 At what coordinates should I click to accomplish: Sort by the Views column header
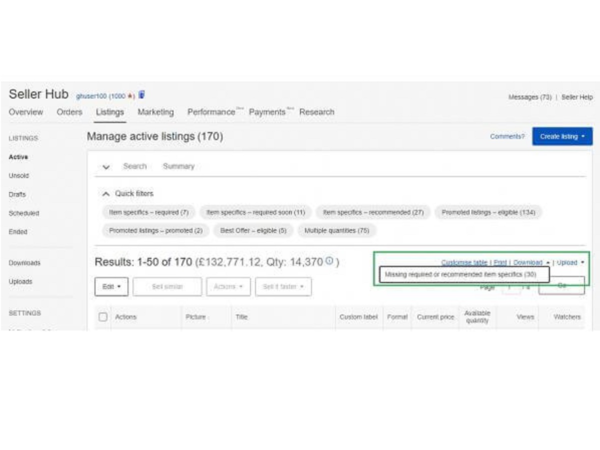pyautogui.click(x=525, y=317)
